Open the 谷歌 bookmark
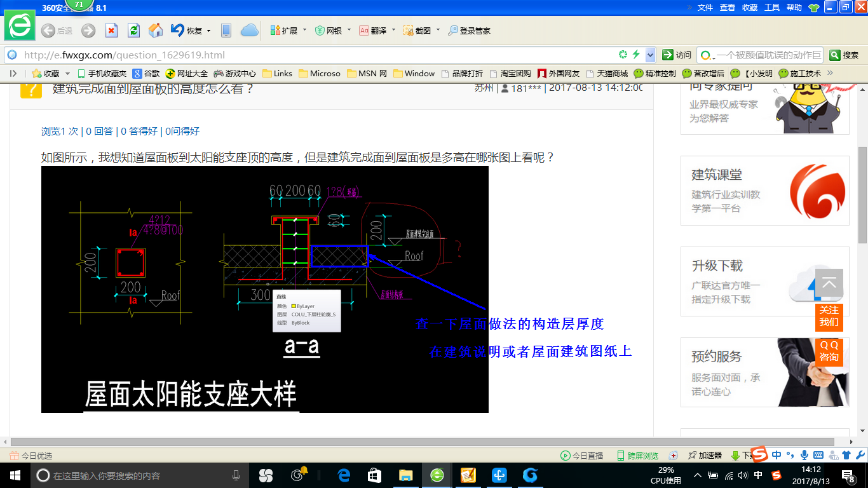 [146, 74]
